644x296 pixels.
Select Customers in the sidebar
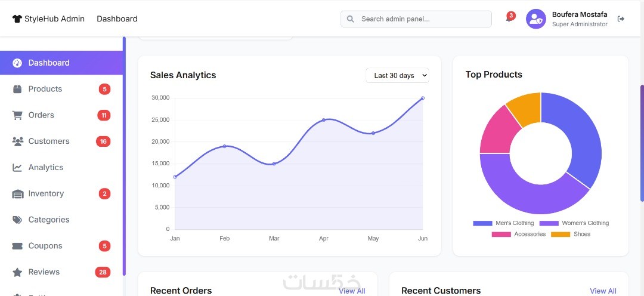[61, 141]
